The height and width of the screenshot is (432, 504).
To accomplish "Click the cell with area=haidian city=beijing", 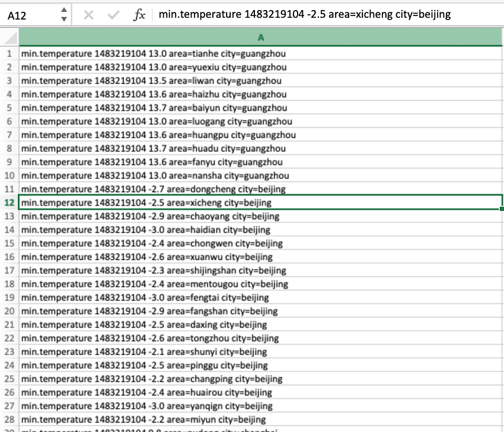I will pos(261,230).
